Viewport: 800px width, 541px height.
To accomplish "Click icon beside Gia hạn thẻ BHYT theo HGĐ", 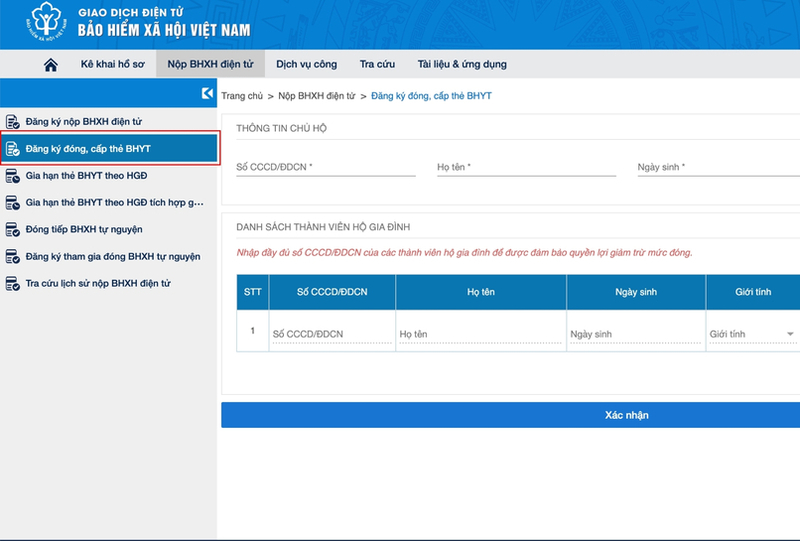I will (12, 176).
